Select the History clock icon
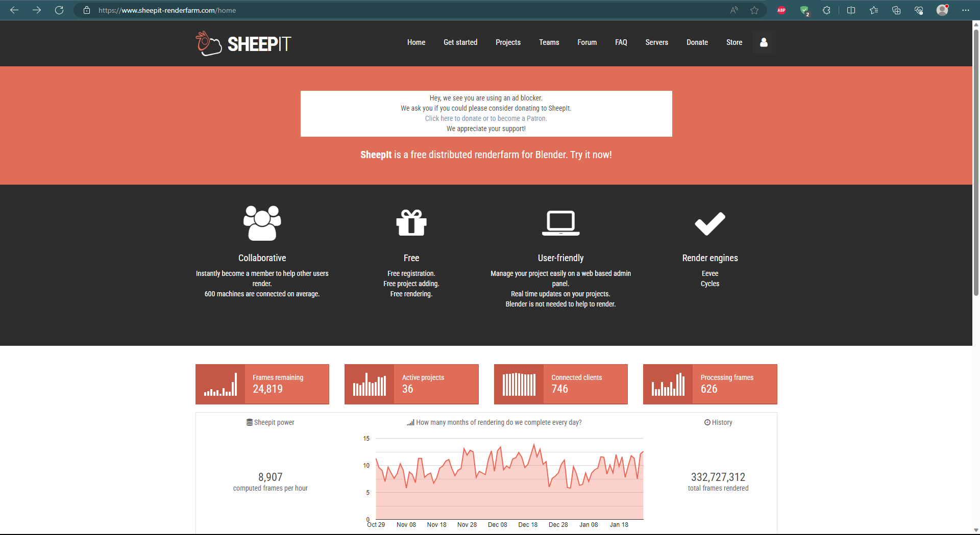 coord(707,422)
